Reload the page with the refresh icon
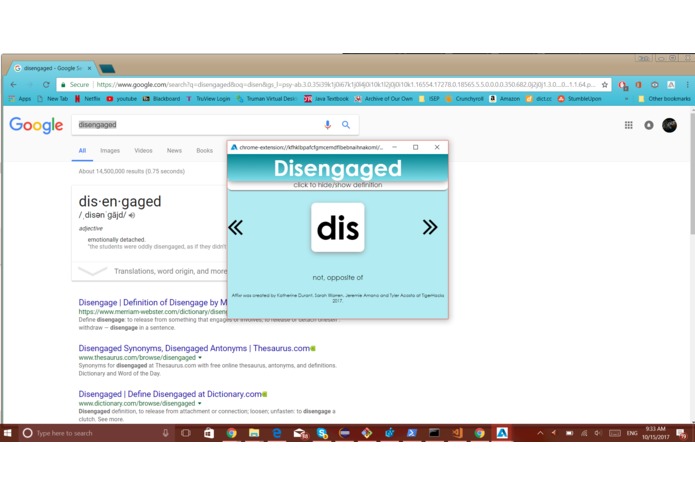The width and height of the screenshot is (695, 494). tap(46, 85)
